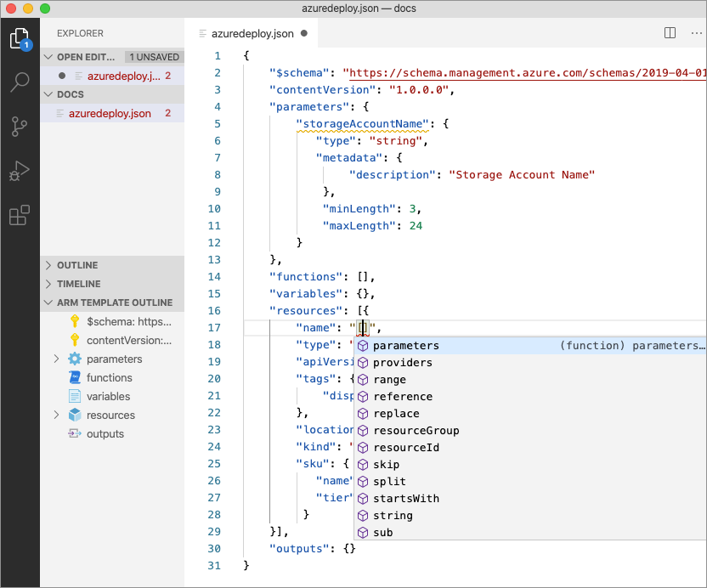Image resolution: width=707 pixels, height=588 pixels.
Task: Open the Search view icon
Action: (19, 82)
